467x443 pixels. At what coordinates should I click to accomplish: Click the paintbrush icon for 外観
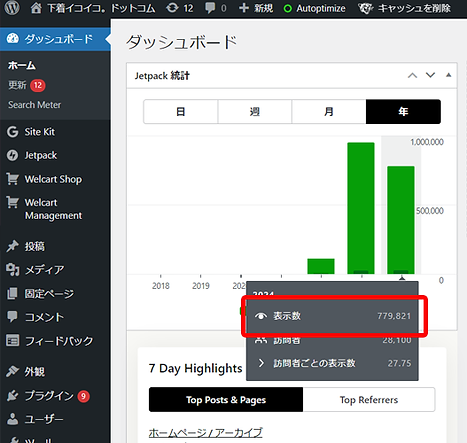[x=13, y=371]
